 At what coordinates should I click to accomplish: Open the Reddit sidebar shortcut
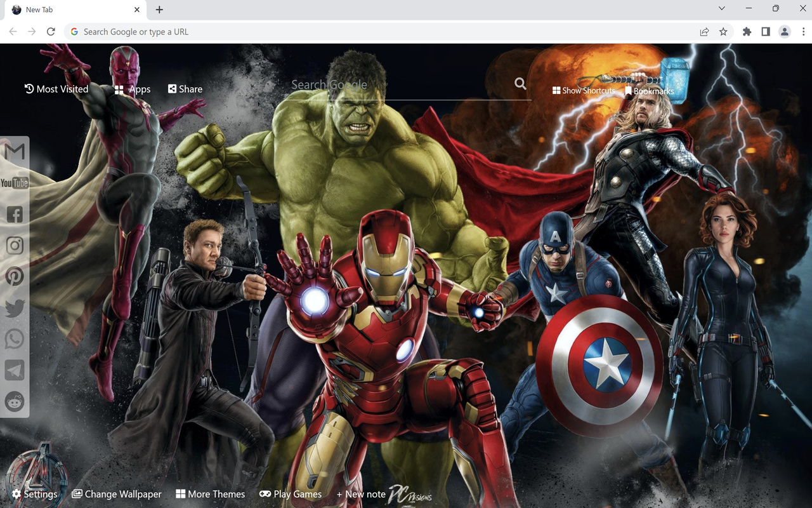(15, 401)
